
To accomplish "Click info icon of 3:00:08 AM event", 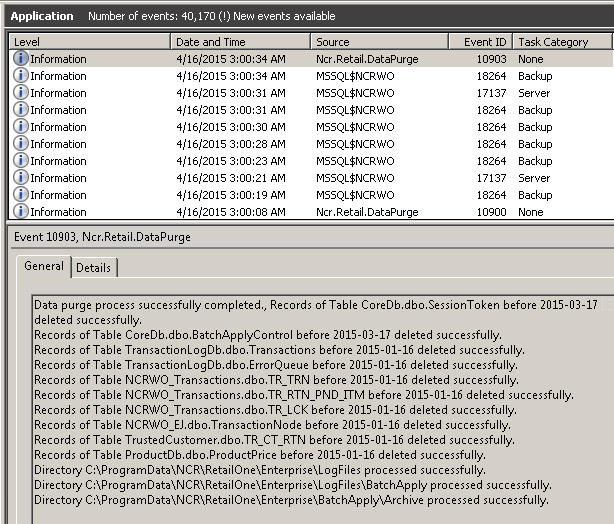I will click(21, 211).
